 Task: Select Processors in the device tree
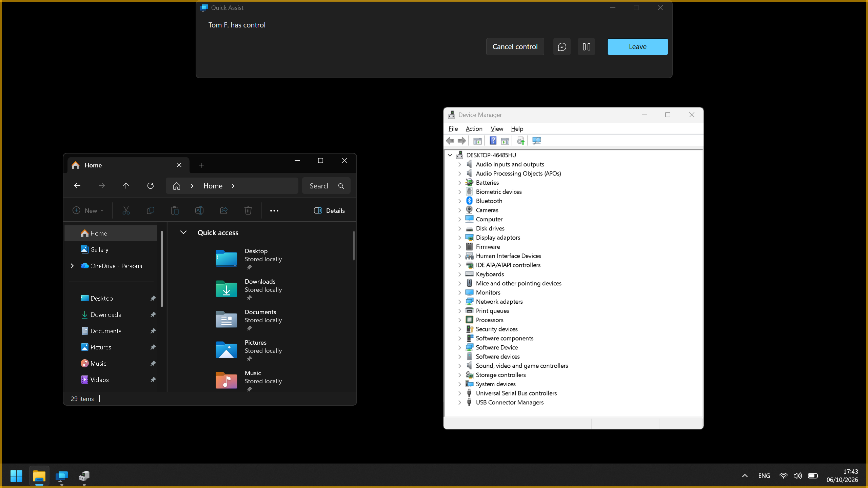pos(490,320)
